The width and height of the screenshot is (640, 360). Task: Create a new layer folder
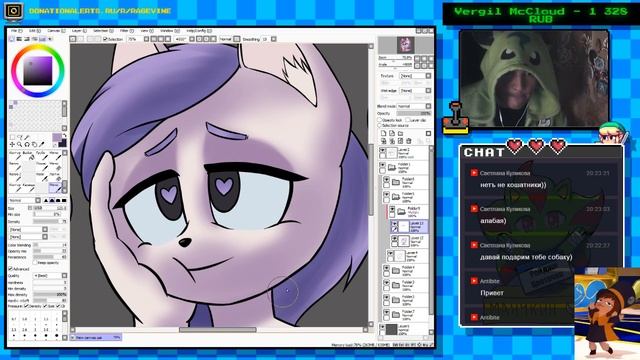[400, 133]
